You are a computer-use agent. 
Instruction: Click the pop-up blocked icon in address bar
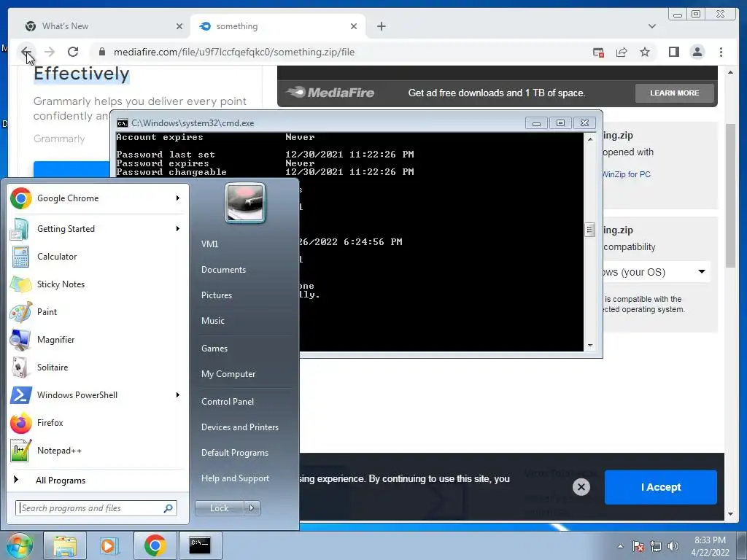(x=598, y=52)
